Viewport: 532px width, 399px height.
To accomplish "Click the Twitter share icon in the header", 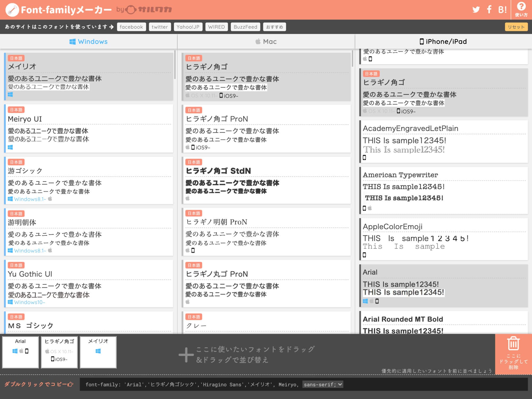I will [x=476, y=10].
